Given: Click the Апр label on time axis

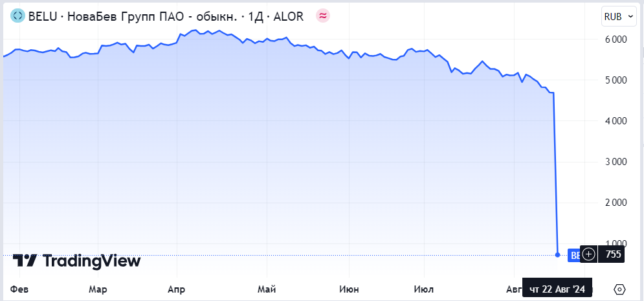Looking at the screenshot, I should pyautogui.click(x=176, y=289).
